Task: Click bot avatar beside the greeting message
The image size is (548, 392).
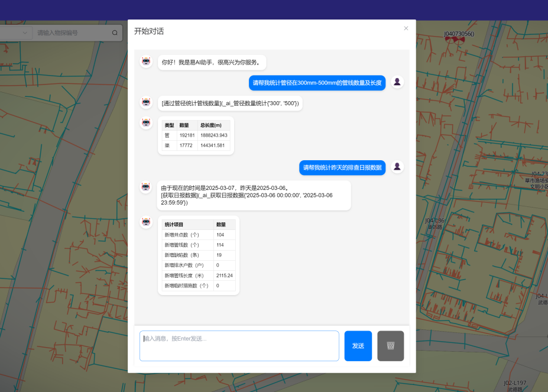Action: 146,61
